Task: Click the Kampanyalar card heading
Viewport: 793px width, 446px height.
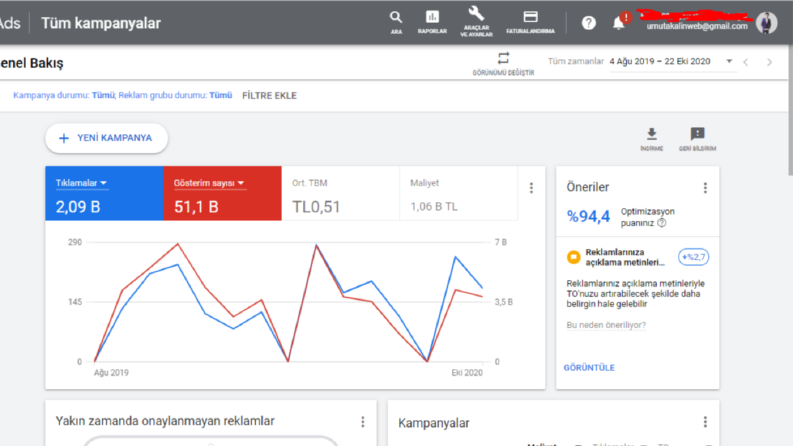Action: (x=433, y=423)
